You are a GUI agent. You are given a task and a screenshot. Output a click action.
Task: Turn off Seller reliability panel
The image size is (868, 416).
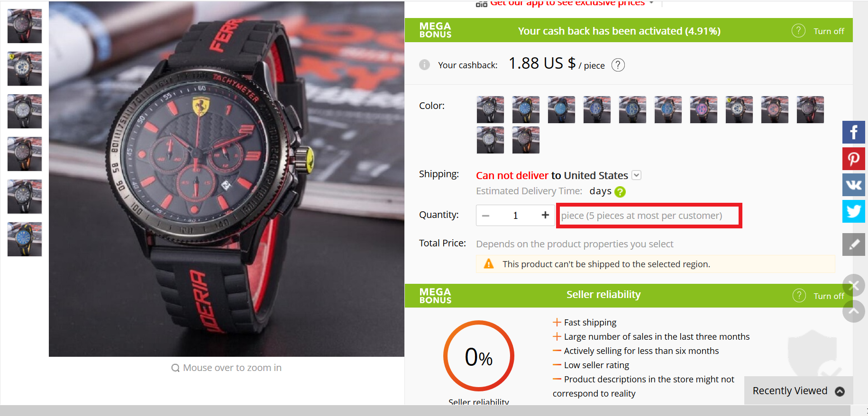tap(829, 296)
